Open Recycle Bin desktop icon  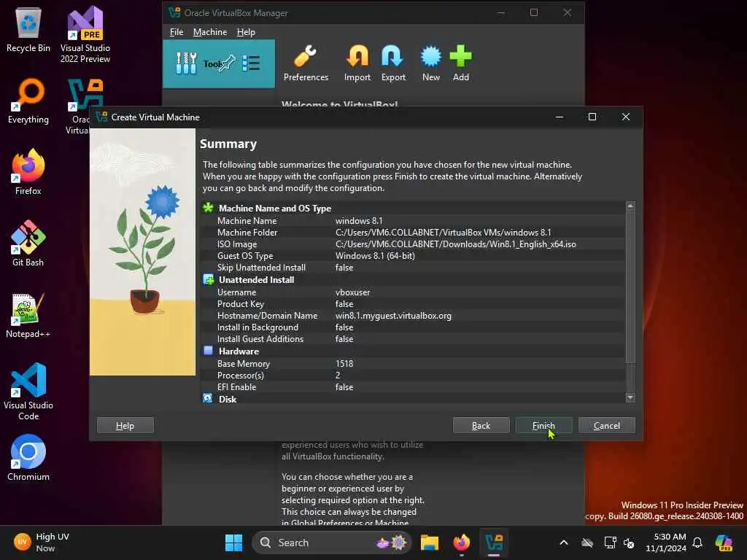point(28,29)
